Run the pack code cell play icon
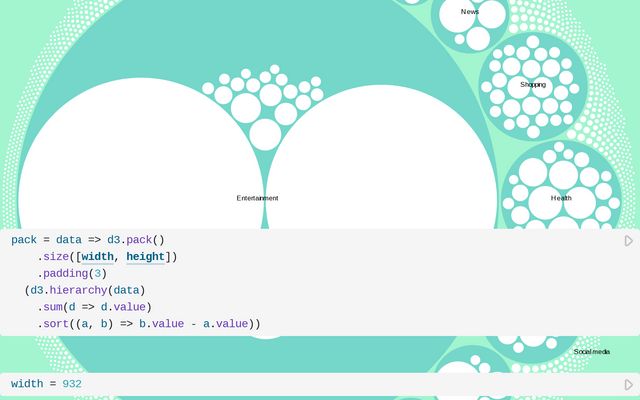Viewport: 640px width, 400px height. coord(629,241)
